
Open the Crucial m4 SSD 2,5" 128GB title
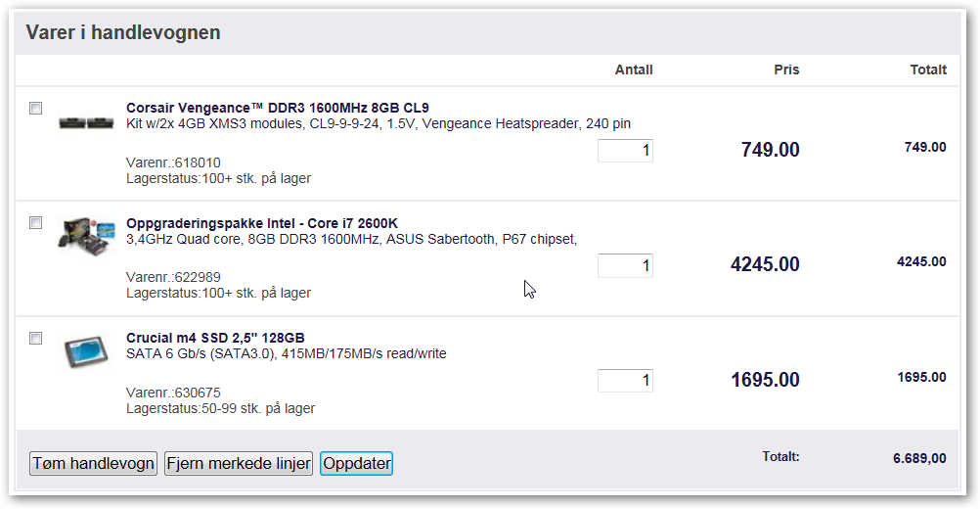[x=215, y=338]
